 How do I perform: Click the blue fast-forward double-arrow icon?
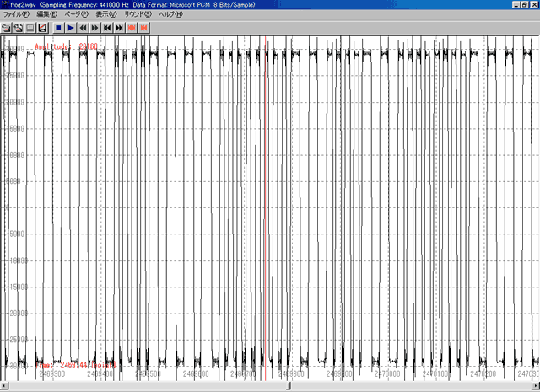pos(94,28)
